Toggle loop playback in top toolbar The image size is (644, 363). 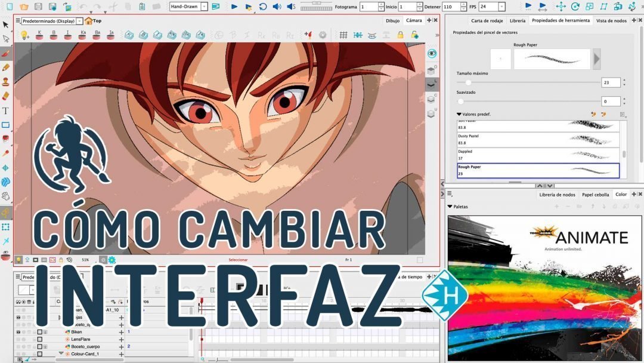click(263, 6)
